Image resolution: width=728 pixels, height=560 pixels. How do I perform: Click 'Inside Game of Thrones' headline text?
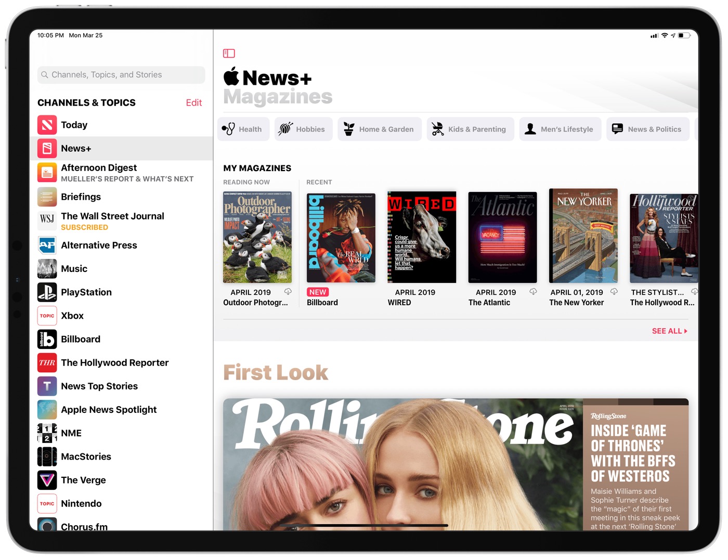[x=633, y=453]
